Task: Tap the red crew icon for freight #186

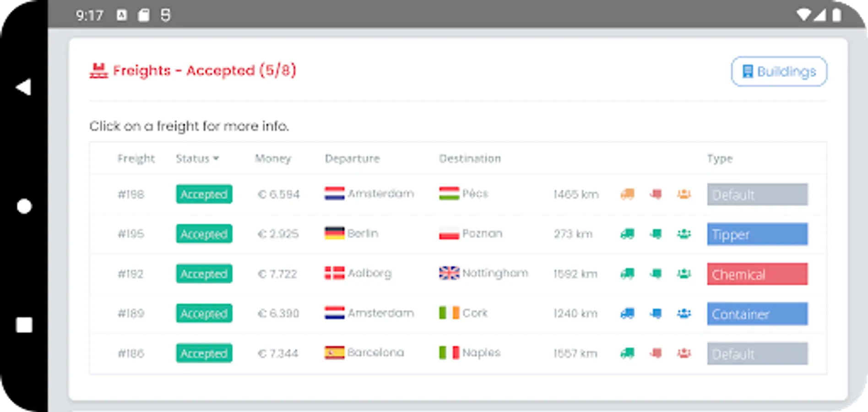Action: 684,353
